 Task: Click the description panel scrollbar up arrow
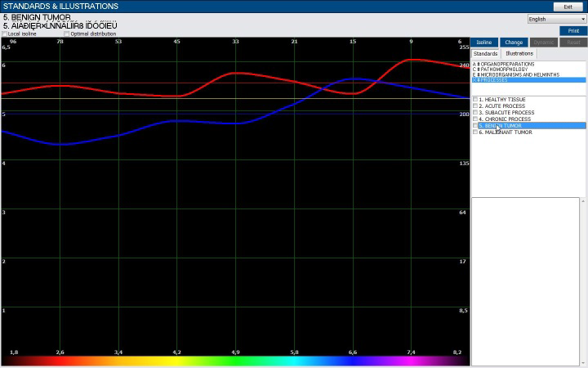coord(583,202)
